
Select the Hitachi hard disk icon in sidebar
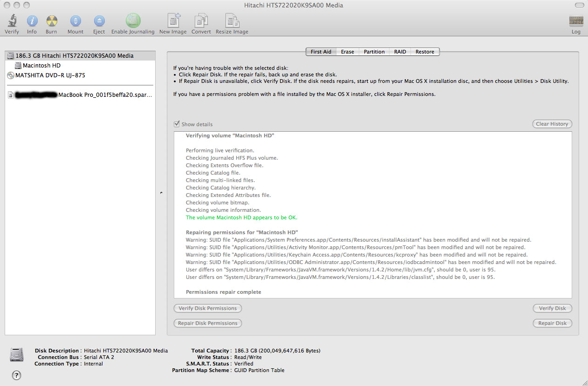tap(11, 55)
